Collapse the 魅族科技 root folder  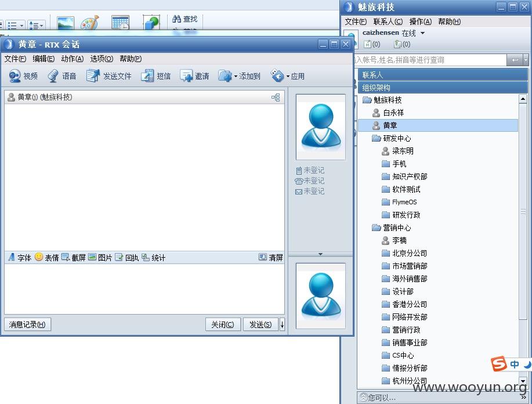click(367, 100)
